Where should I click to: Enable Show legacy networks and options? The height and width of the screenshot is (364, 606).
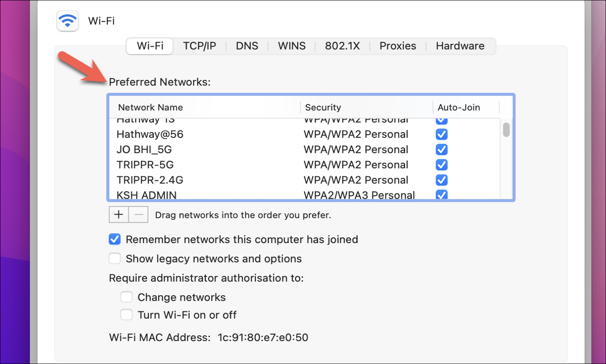[115, 259]
